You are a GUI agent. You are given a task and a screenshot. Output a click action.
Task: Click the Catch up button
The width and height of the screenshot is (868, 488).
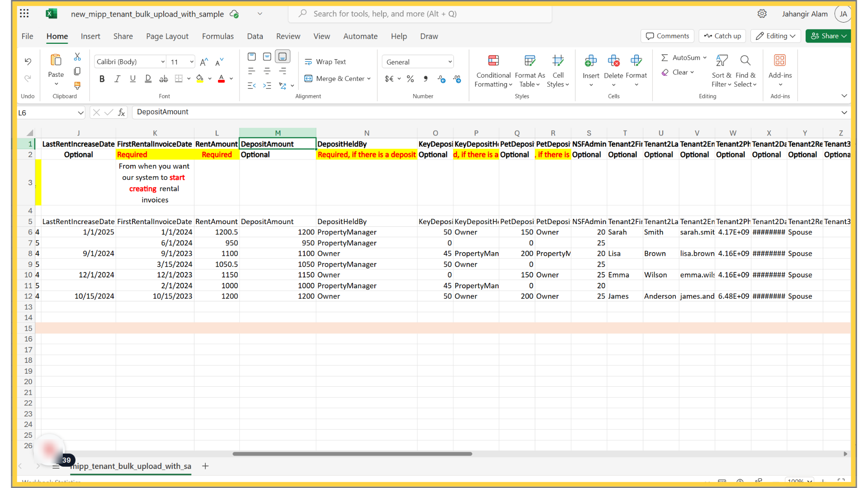[722, 36]
